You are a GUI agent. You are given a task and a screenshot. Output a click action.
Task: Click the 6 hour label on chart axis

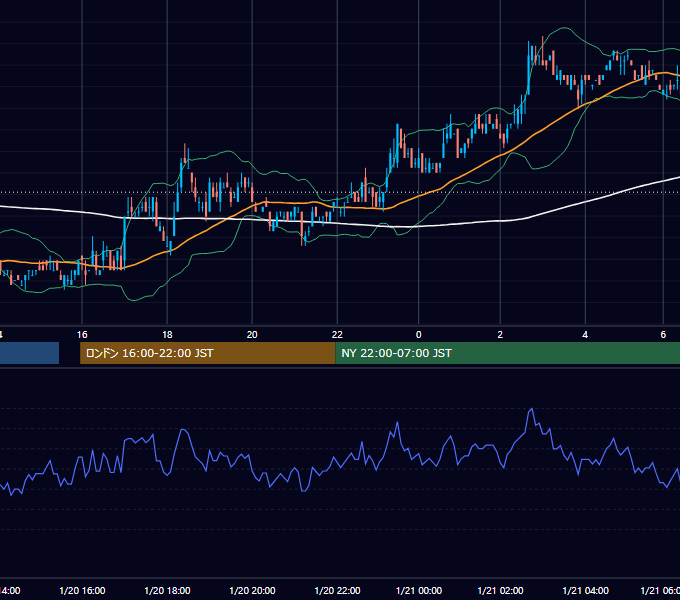[x=663, y=335]
